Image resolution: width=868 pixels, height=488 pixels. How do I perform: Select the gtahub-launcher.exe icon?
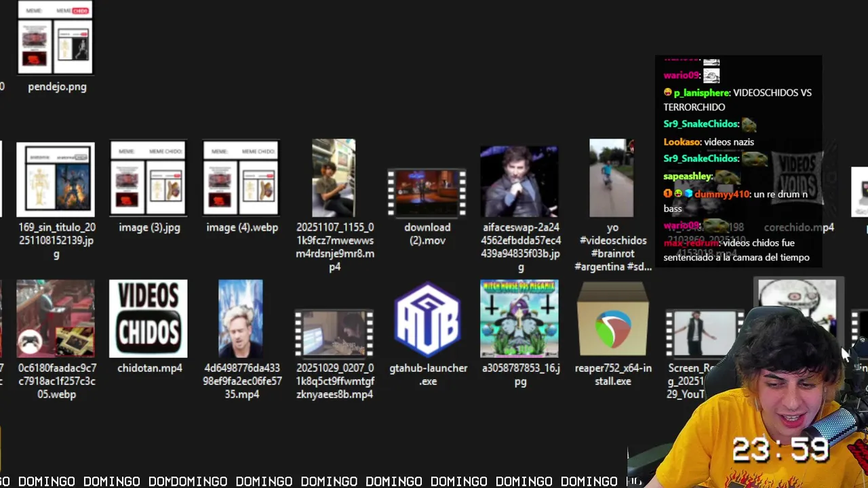pyautogui.click(x=427, y=319)
